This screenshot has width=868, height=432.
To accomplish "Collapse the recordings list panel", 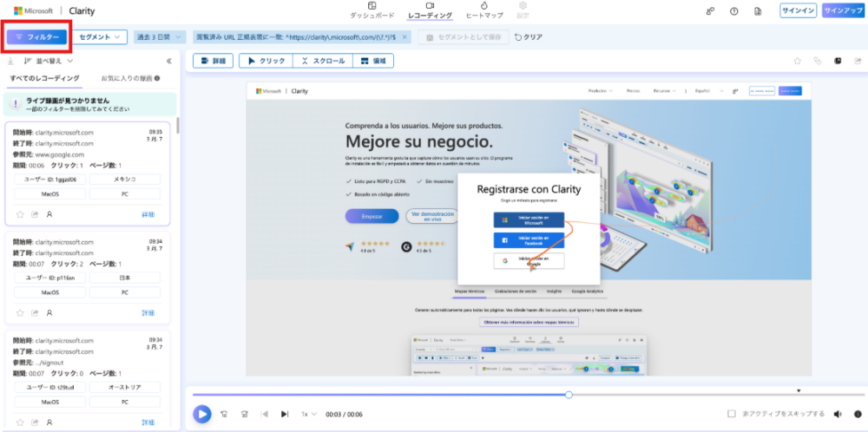I will 169,62.
